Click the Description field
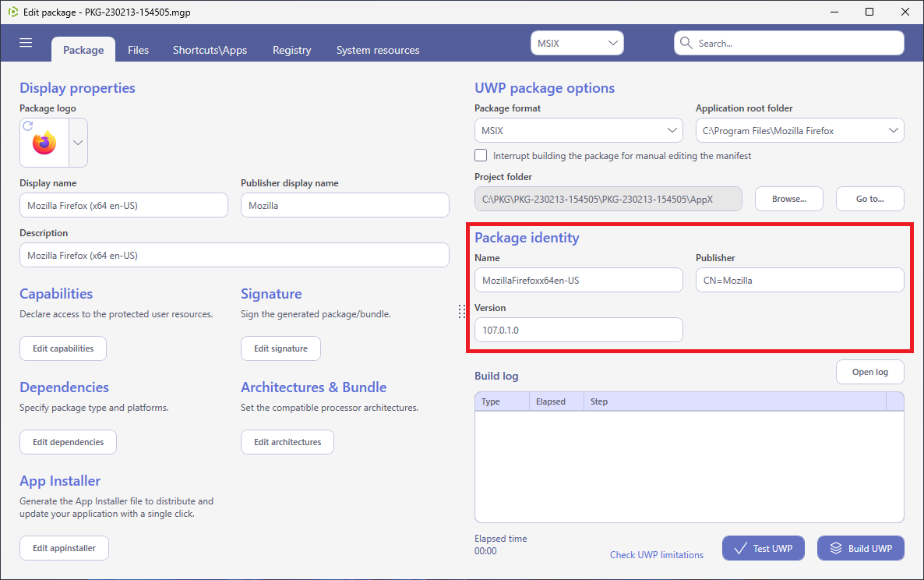The image size is (924, 580). (x=235, y=255)
